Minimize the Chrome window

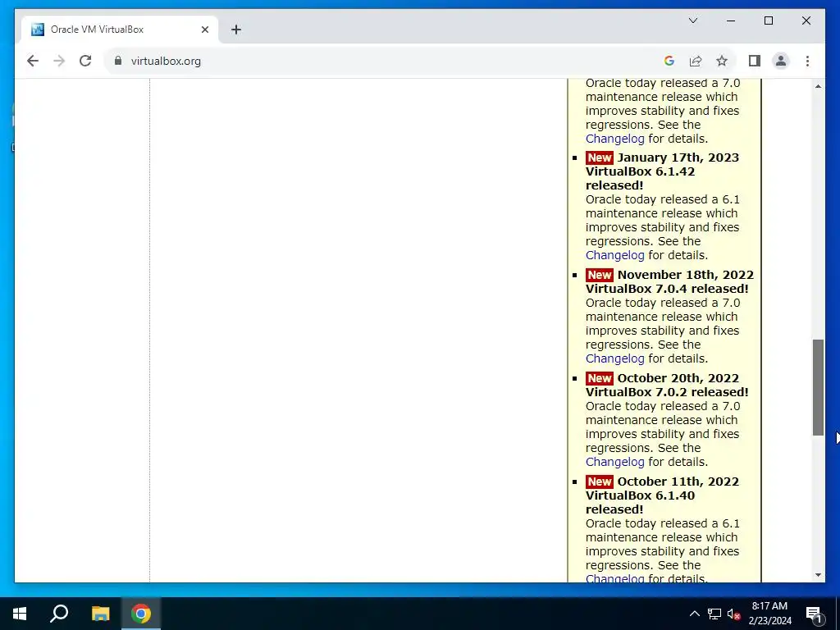click(x=731, y=21)
